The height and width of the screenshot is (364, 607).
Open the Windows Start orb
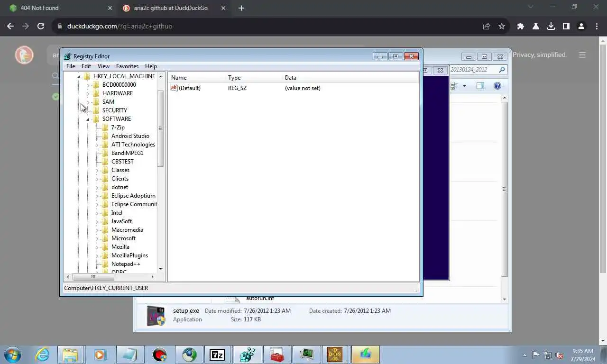pos(13,355)
